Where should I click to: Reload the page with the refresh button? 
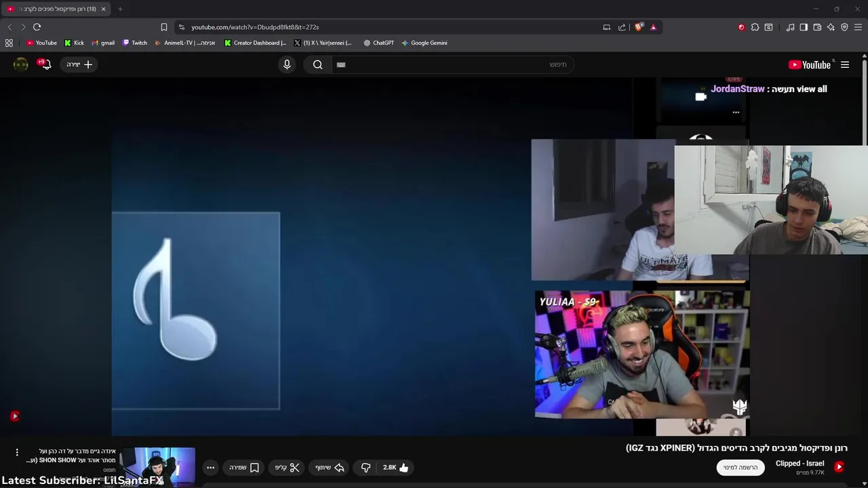coord(37,27)
